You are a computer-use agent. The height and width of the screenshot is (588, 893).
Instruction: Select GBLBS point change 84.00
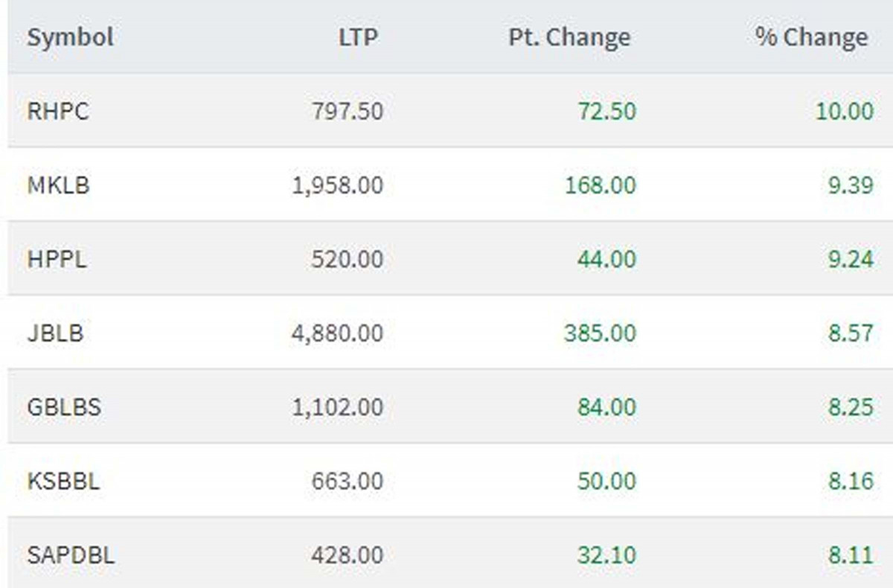pos(606,407)
